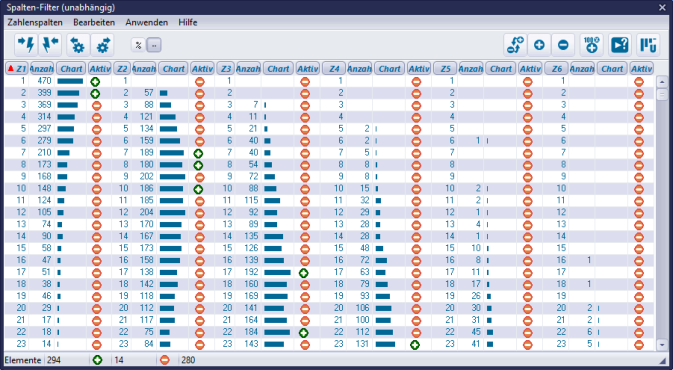Click the toolbar minus circle icon
This screenshot has height=370, width=673.
click(x=563, y=45)
